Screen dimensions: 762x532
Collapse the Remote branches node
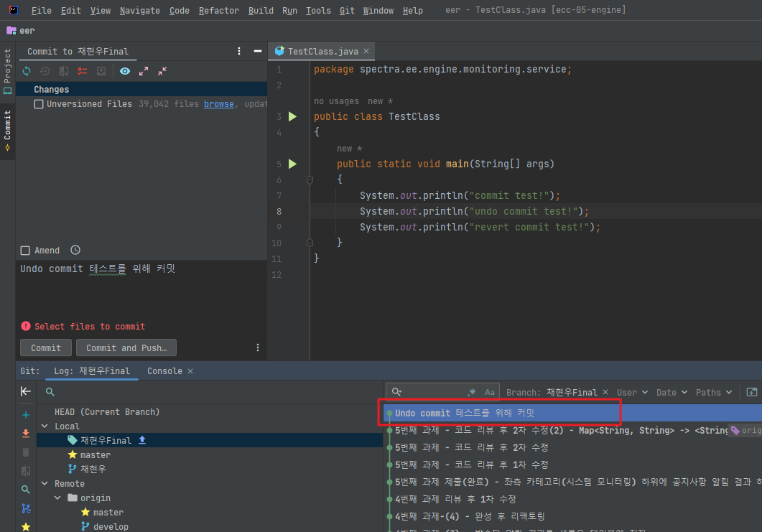coord(45,483)
